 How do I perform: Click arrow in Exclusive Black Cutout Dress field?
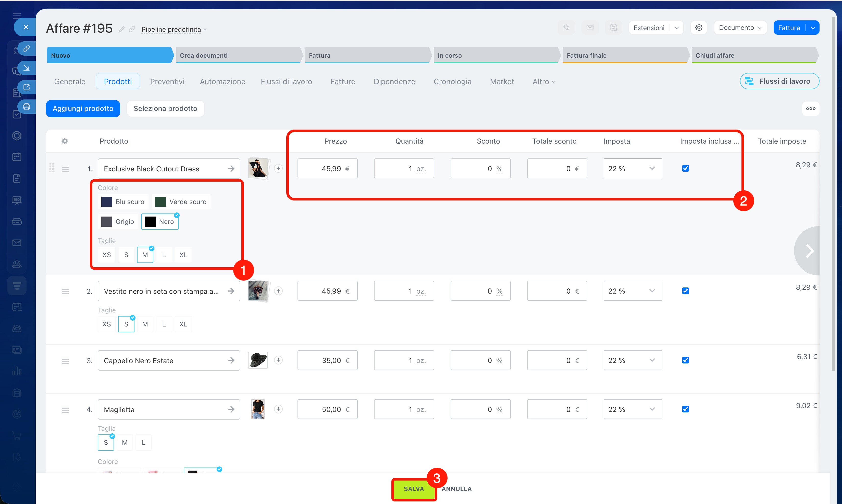[231, 168]
